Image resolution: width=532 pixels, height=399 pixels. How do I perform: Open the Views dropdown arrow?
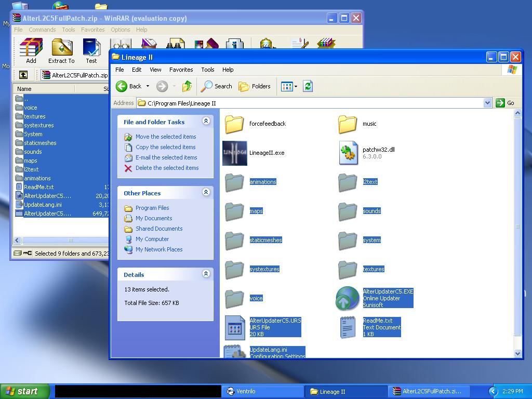click(296, 87)
